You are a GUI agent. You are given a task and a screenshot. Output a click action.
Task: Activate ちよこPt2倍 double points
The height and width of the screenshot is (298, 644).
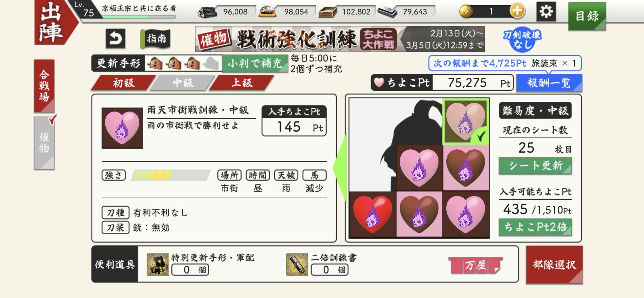point(535,227)
